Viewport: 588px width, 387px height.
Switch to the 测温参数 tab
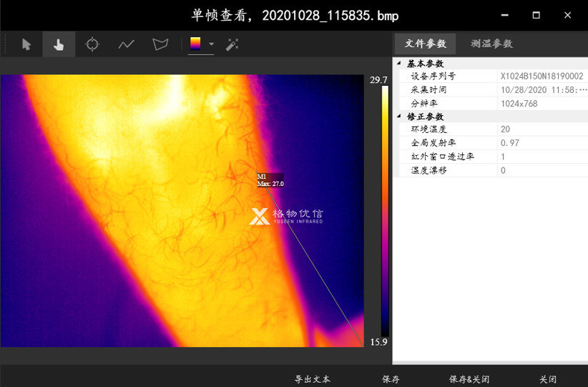[491, 44]
